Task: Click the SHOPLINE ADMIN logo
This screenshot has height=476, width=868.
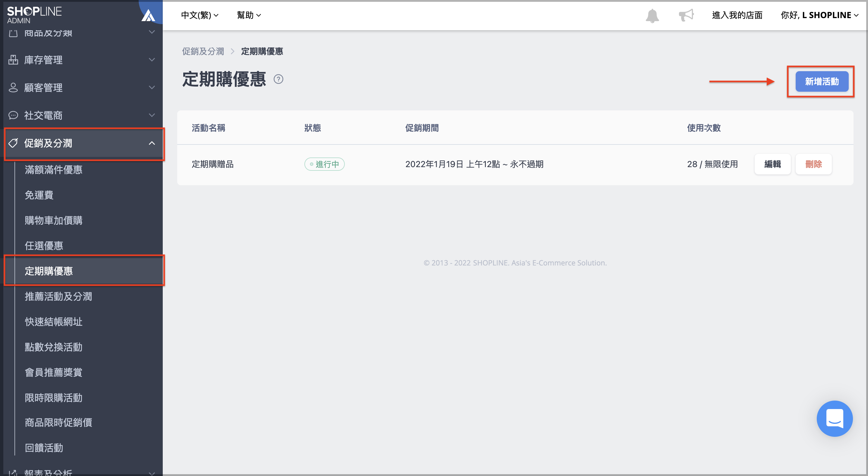Action: (x=34, y=15)
